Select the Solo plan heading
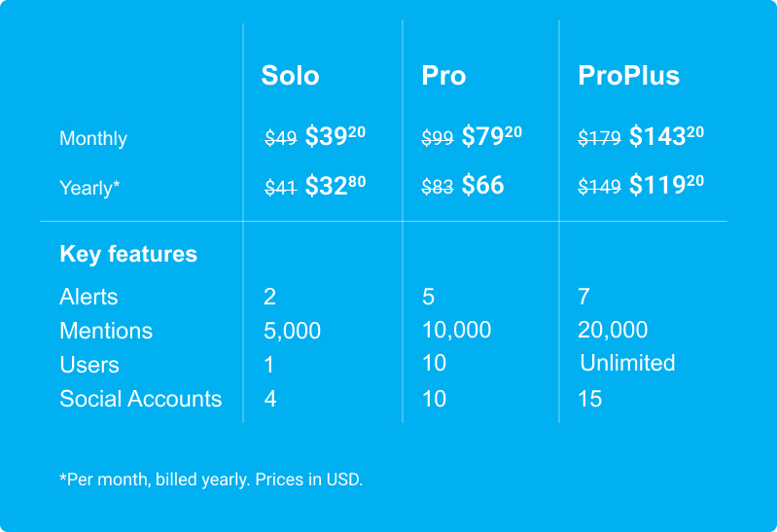The width and height of the screenshot is (777, 532). pos(290,75)
